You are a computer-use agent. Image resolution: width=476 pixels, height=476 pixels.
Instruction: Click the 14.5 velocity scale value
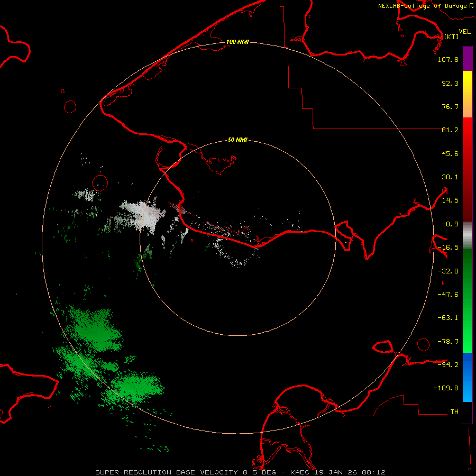[x=450, y=200]
